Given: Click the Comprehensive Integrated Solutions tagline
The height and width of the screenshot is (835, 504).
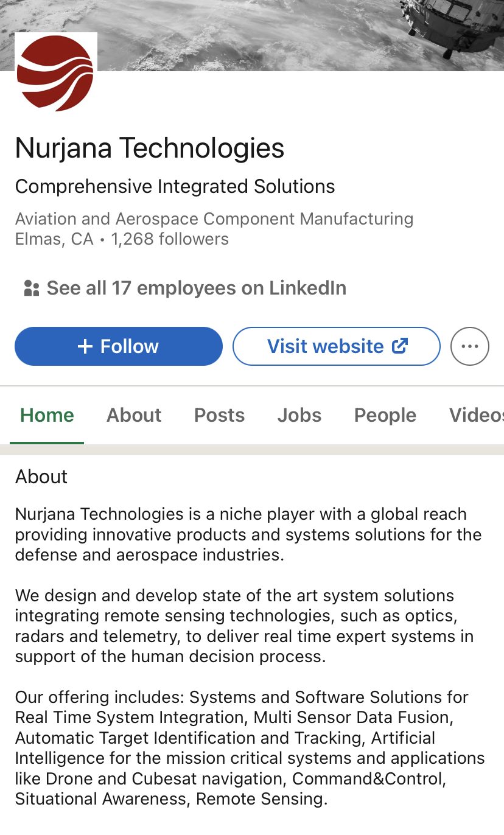Looking at the screenshot, I should [x=175, y=186].
